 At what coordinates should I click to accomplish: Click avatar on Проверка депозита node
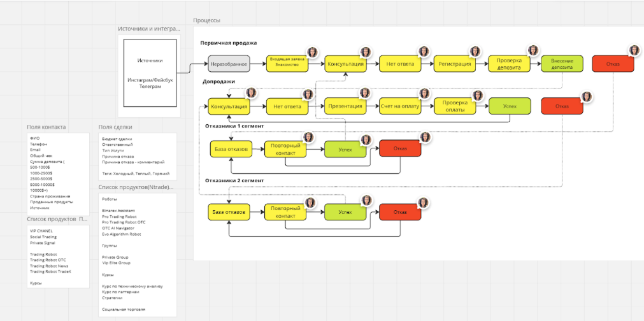coord(534,50)
